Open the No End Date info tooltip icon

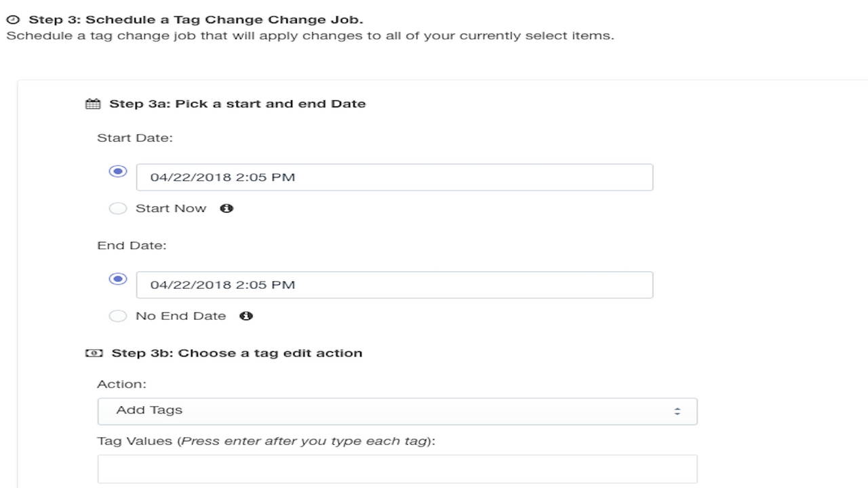246,316
